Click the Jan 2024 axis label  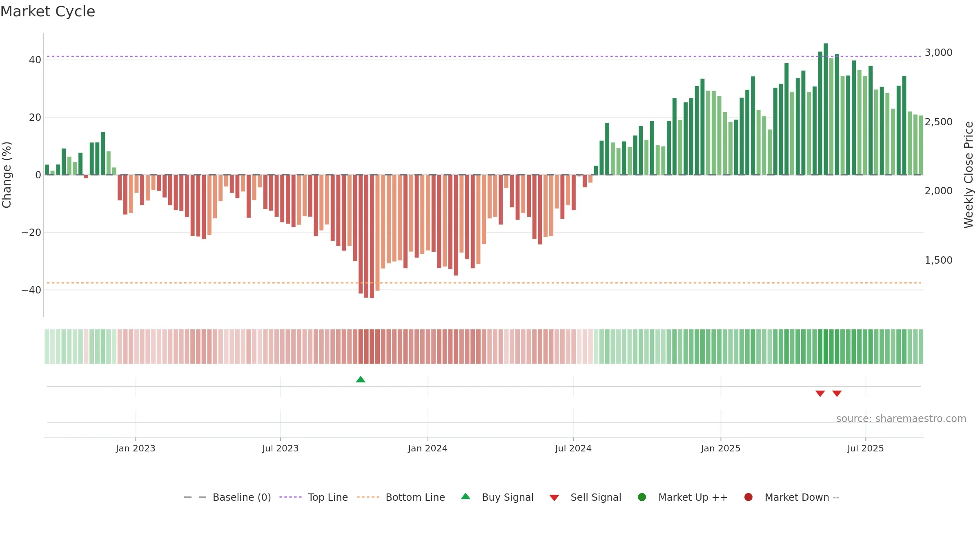point(428,448)
